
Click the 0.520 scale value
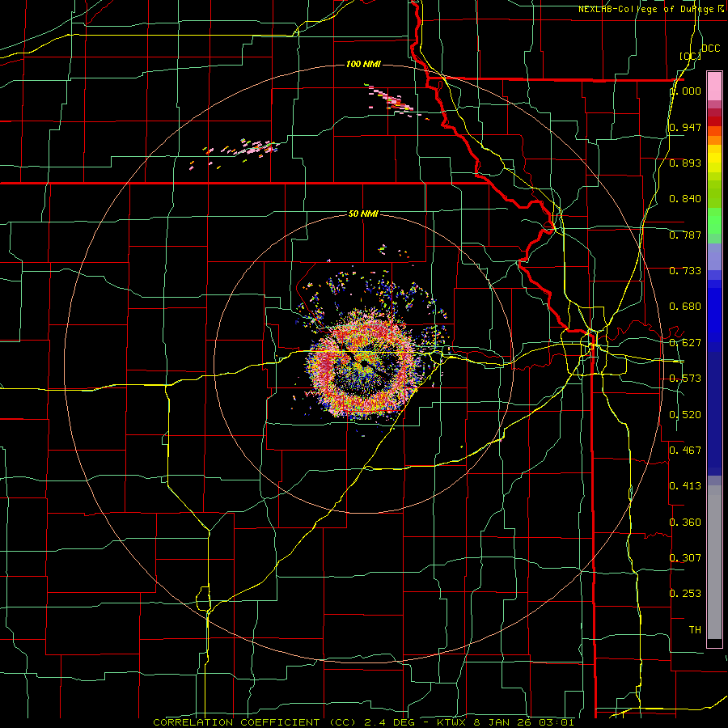click(685, 414)
